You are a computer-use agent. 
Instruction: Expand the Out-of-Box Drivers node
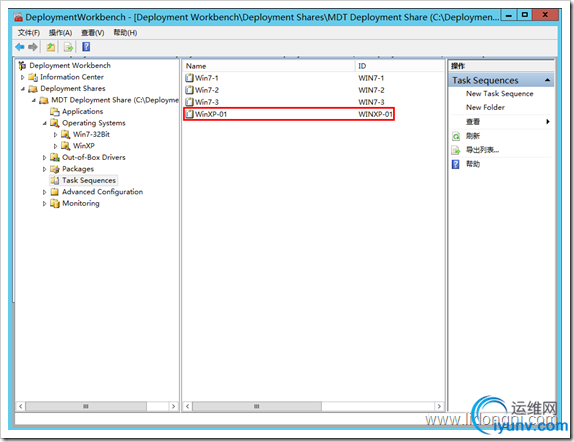(44, 157)
